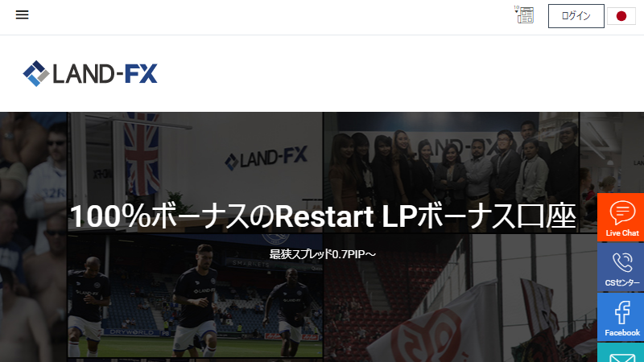The width and height of the screenshot is (644, 362).
Task: Select the red and white flag photo
Action: click(460, 298)
